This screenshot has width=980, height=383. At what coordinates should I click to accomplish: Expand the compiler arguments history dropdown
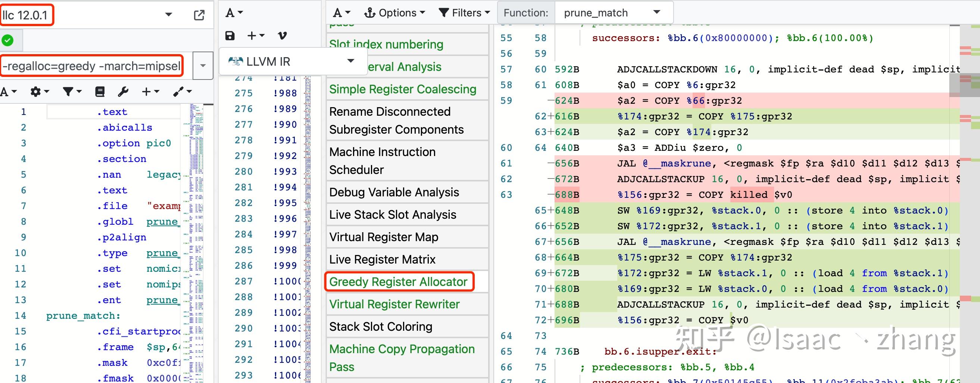(x=203, y=66)
